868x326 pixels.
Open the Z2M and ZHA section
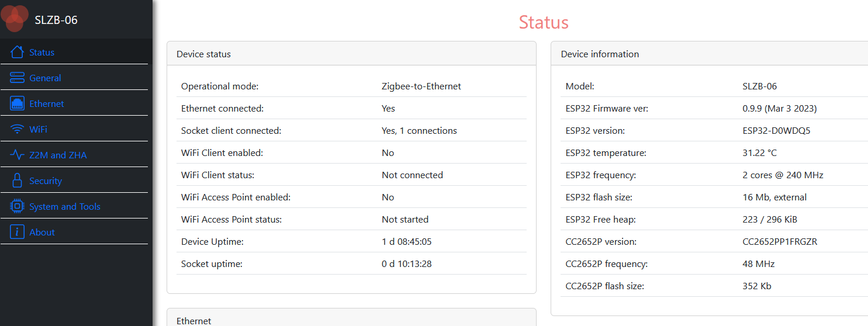point(58,155)
